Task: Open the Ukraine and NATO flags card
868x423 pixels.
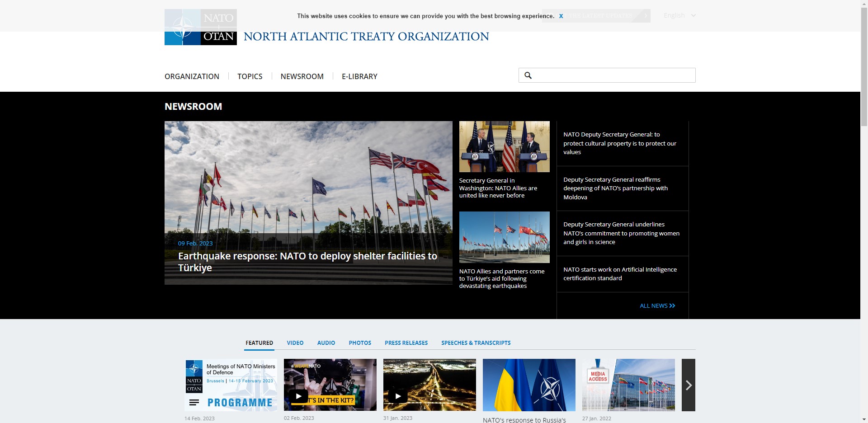Action: tap(529, 385)
